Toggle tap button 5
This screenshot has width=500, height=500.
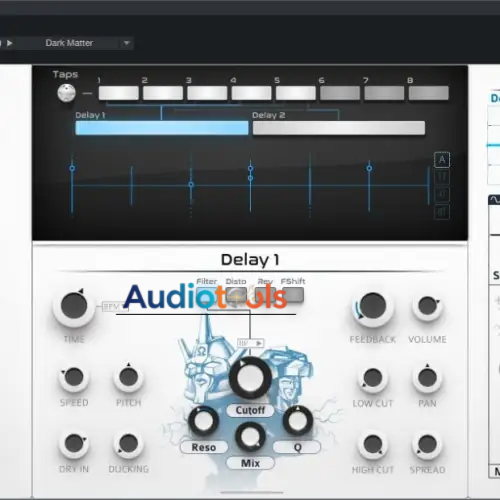tap(296, 93)
